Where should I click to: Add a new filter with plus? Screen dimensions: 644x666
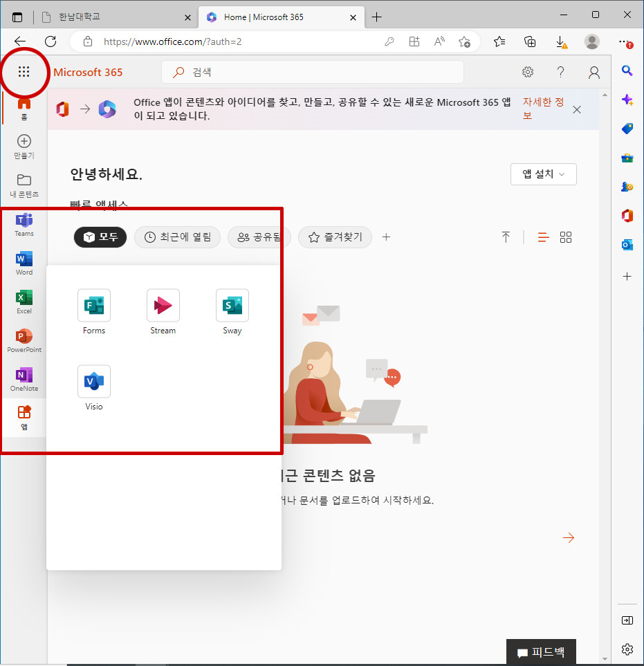[386, 237]
